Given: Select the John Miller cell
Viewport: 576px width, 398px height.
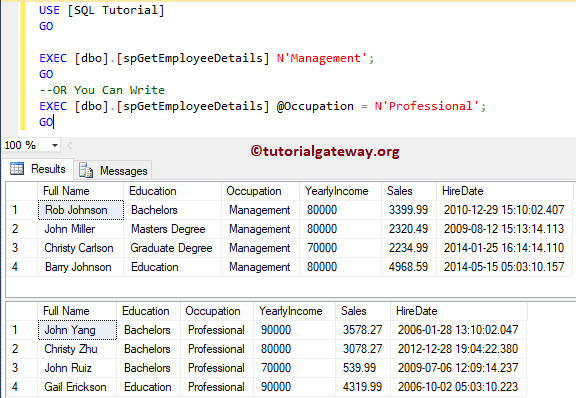Looking at the screenshot, I should coord(80,229).
